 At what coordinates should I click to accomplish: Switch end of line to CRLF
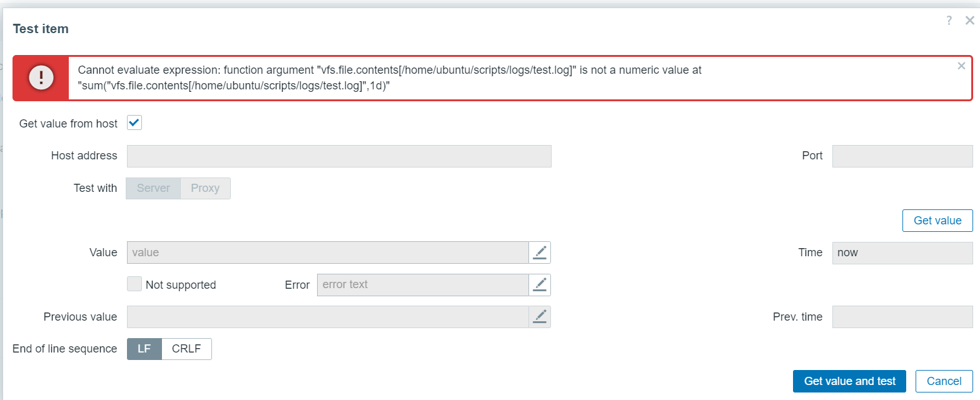tap(186, 349)
